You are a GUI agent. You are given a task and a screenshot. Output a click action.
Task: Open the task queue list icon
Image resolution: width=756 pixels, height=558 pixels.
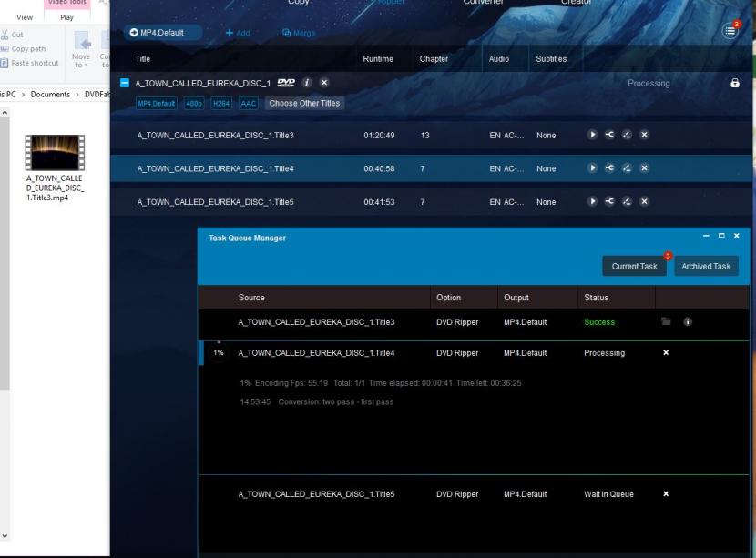point(730,31)
